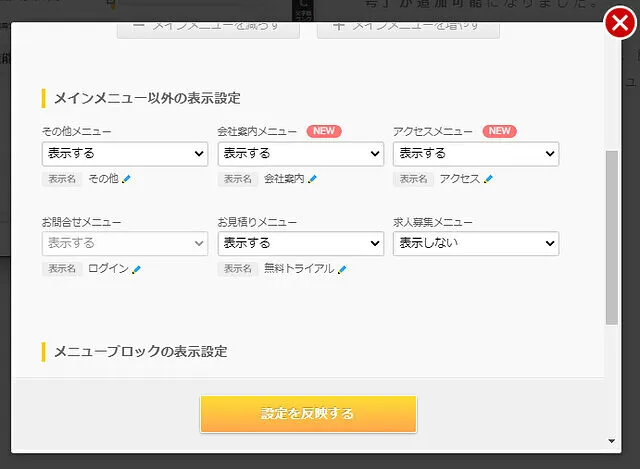Open the お見積りメニュー dropdown

[301, 244]
